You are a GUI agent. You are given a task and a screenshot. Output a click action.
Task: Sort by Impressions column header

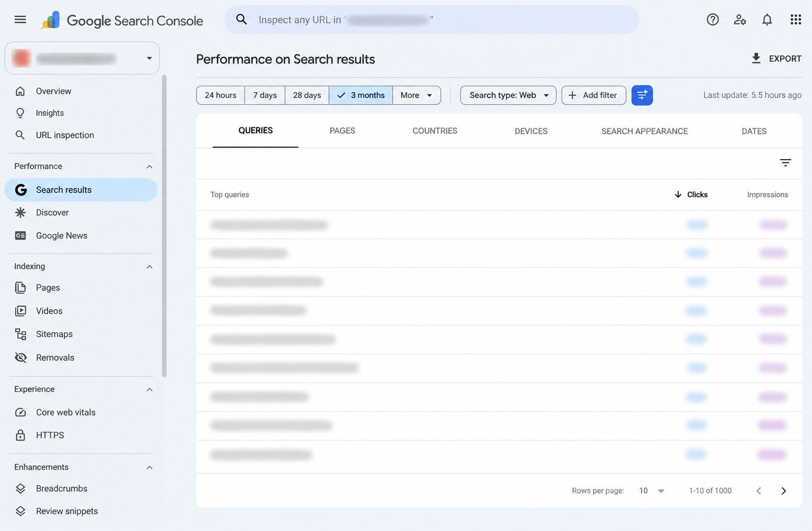coord(767,195)
